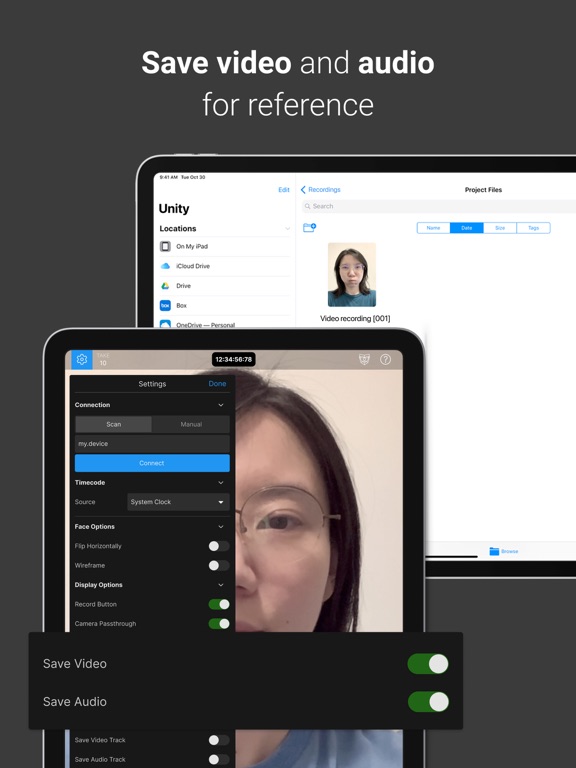Sort files by the Size tab
Image resolution: width=576 pixels, height=768 pixels.
500,228
